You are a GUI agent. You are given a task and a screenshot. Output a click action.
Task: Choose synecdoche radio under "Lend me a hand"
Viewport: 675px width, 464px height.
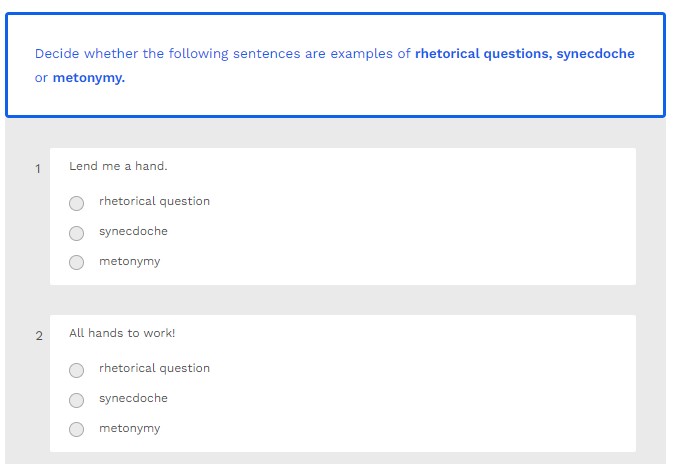click(x=77, y=233)
